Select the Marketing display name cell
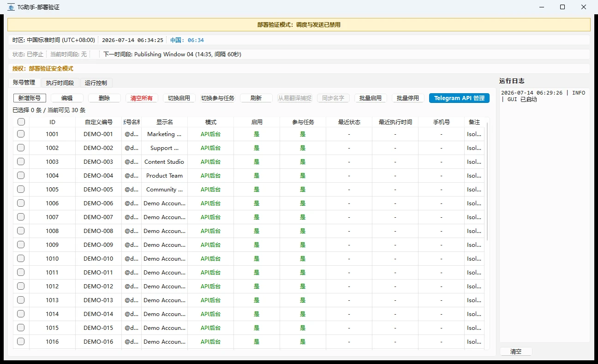Image resolution: width=598 pixels, height=364 pixels. pos(165,134)
